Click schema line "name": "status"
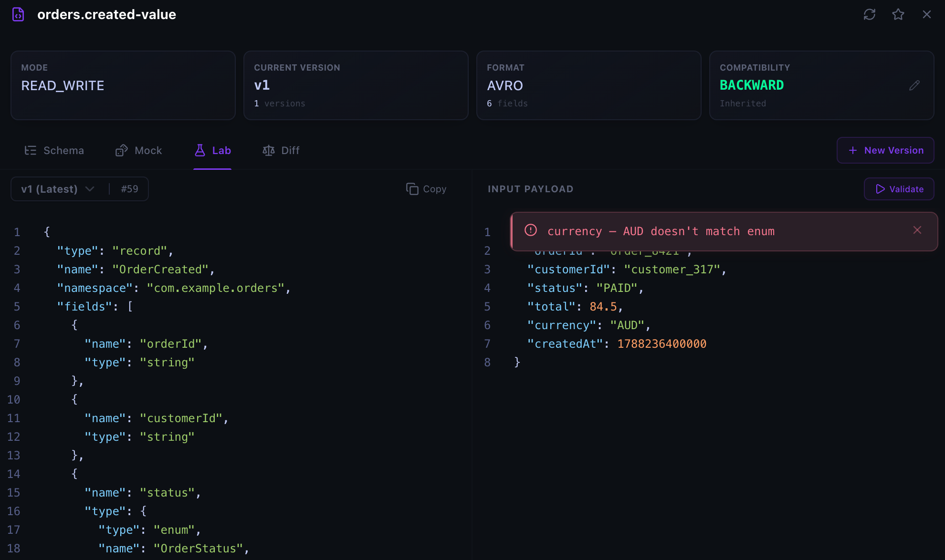This screenshot has height=560, width=945. click(143, 493)
